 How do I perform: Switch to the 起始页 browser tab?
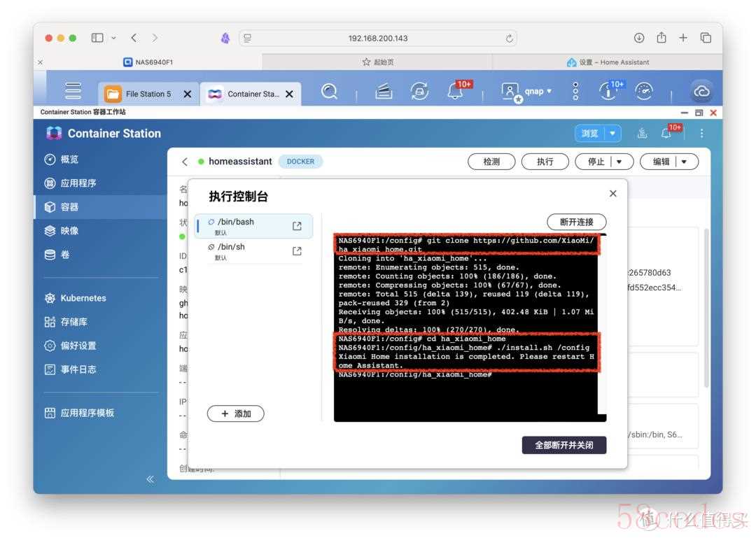[x=377, y=62]
